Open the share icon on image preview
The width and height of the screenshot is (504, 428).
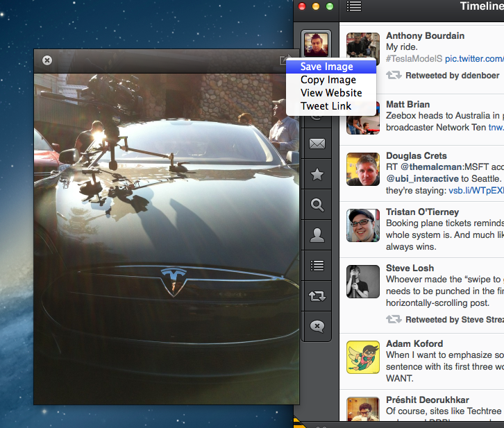point(284,60)
